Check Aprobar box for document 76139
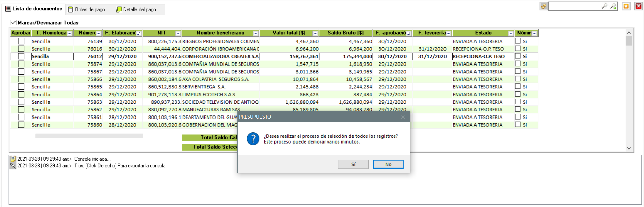Screen dimensions: 644x207 pos(21,41)
